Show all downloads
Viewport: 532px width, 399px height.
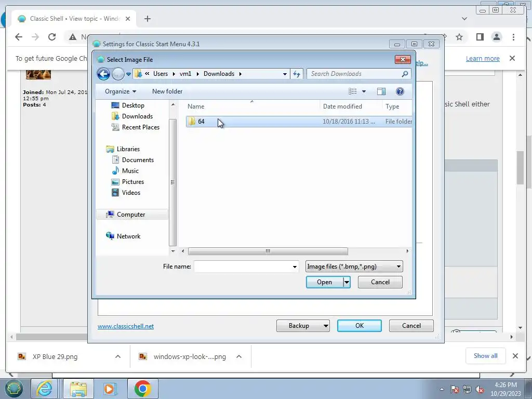pyautogui.click(x=486, y=355)
